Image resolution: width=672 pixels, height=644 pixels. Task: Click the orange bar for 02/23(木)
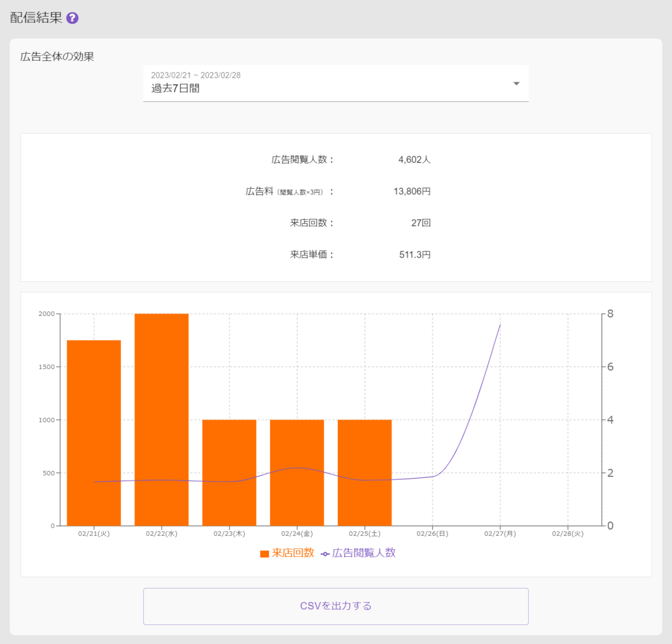(230, 473)
